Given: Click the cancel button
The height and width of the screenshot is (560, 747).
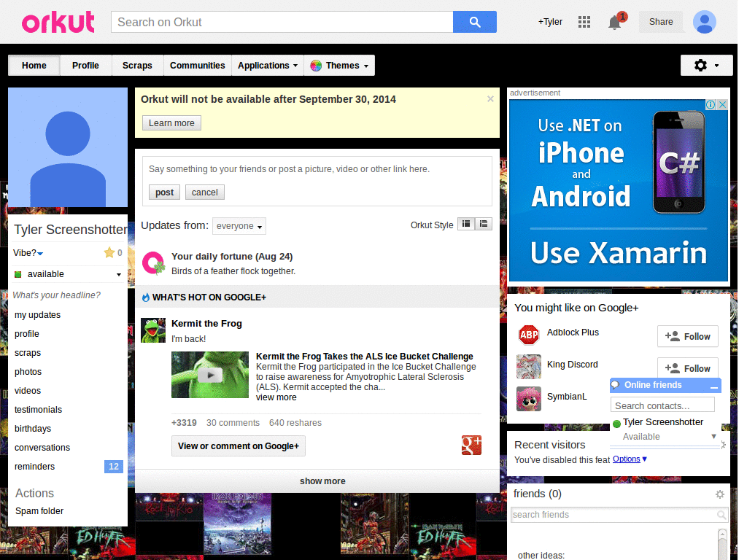Looking at the screenshot, I should [205, 192].
